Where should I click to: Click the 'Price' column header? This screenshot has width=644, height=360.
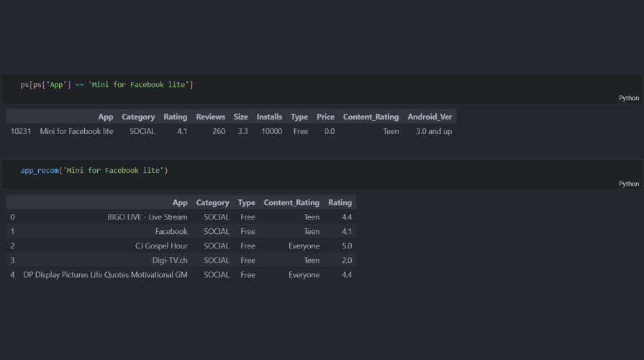(325, 117)
